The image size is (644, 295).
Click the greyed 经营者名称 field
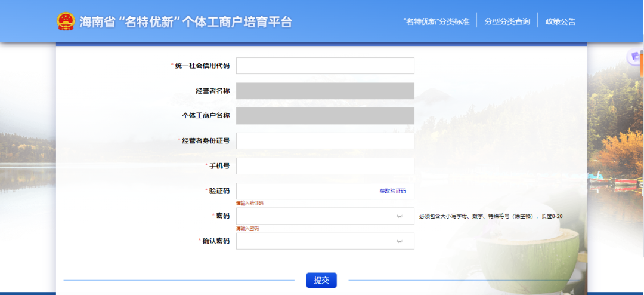(325, 91)
